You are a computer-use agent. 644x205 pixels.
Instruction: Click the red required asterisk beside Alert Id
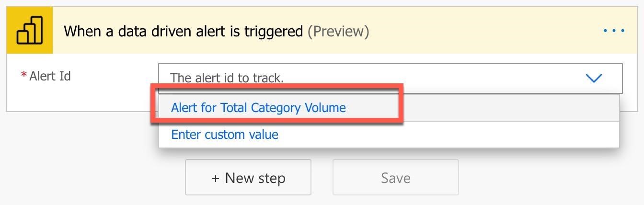point(23,76)
